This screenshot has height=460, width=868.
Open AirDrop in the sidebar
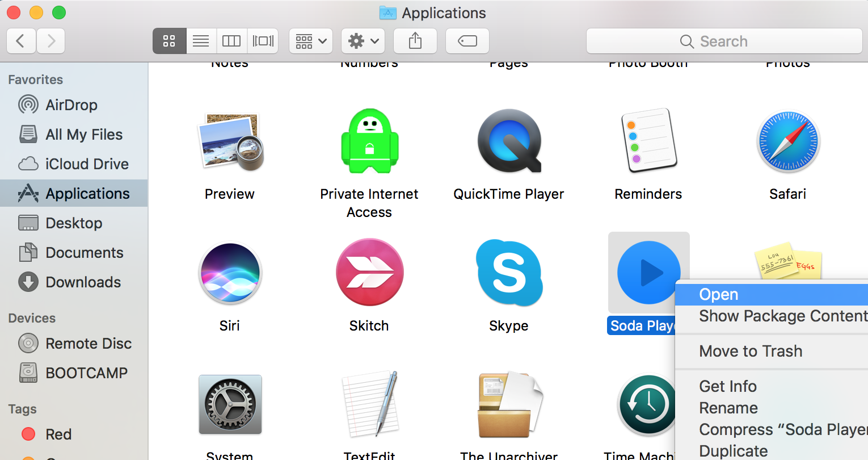pos(74,105)
